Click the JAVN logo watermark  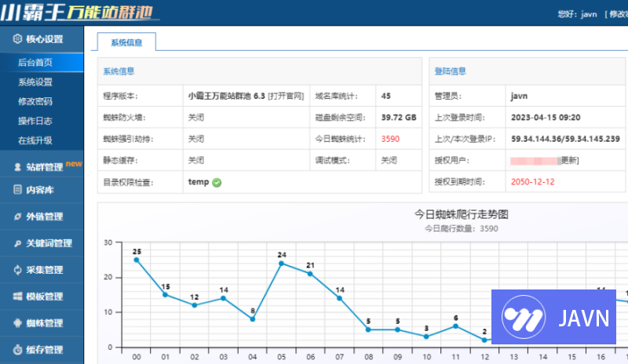coord(559,318)
